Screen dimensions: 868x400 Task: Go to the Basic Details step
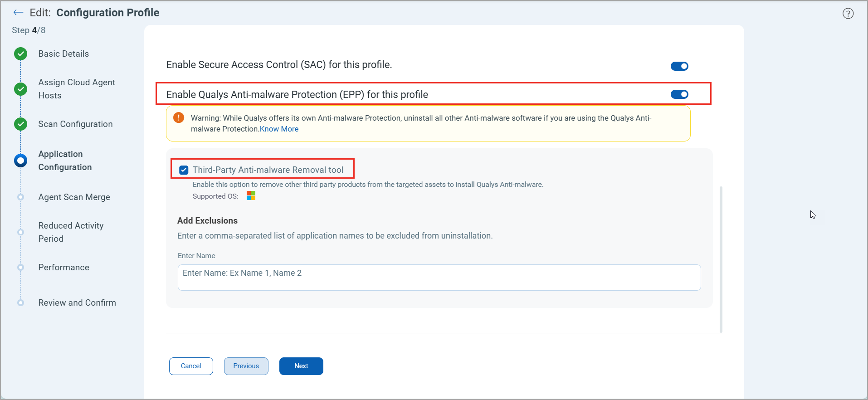(x=63, y=54)
